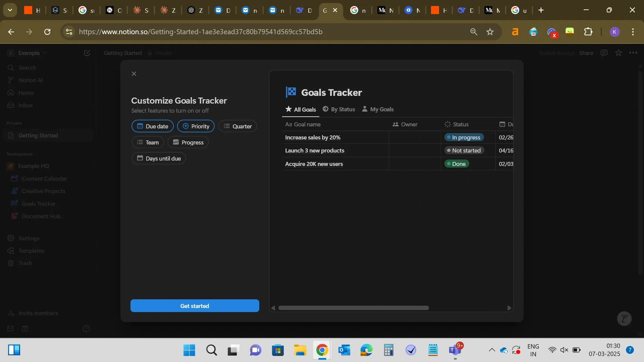This screenshot has height=362, width=644.
Task: Disable the Priority feature toggle
Action: pos(196,126)
